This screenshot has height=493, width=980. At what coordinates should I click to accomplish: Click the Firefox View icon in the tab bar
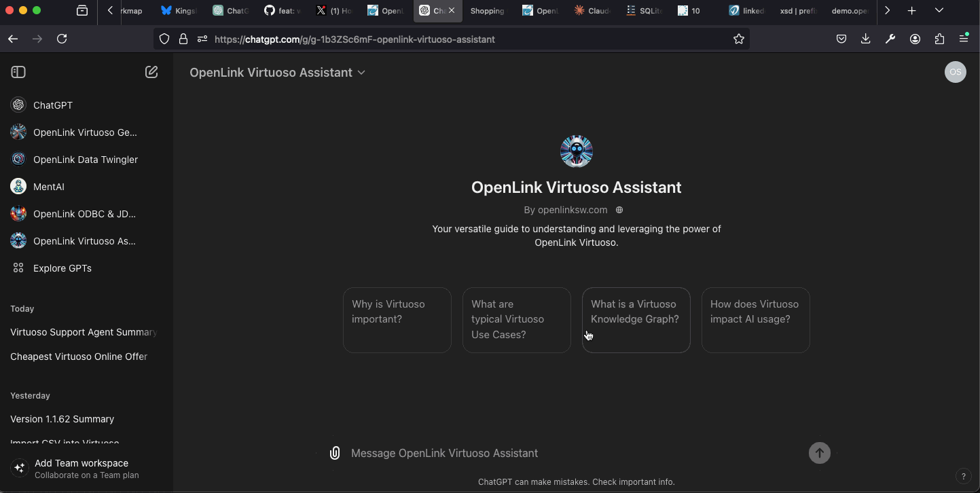[82, 11]
